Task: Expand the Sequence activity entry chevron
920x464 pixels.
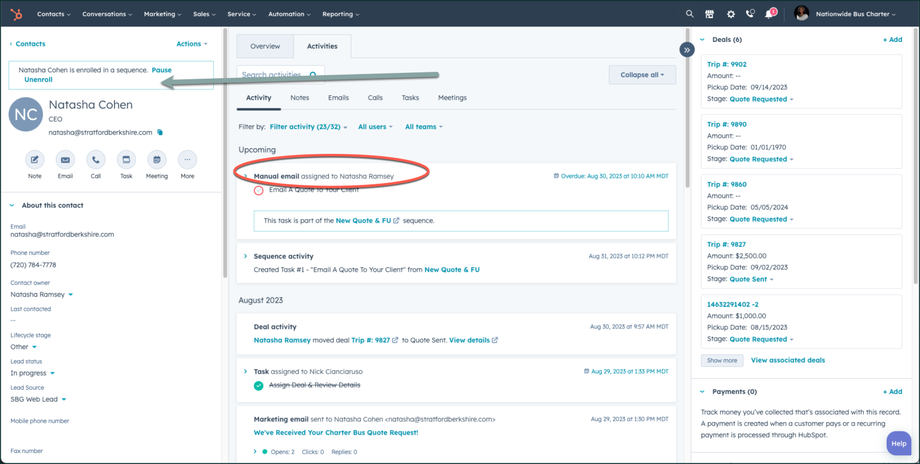Action: point(246,256)
